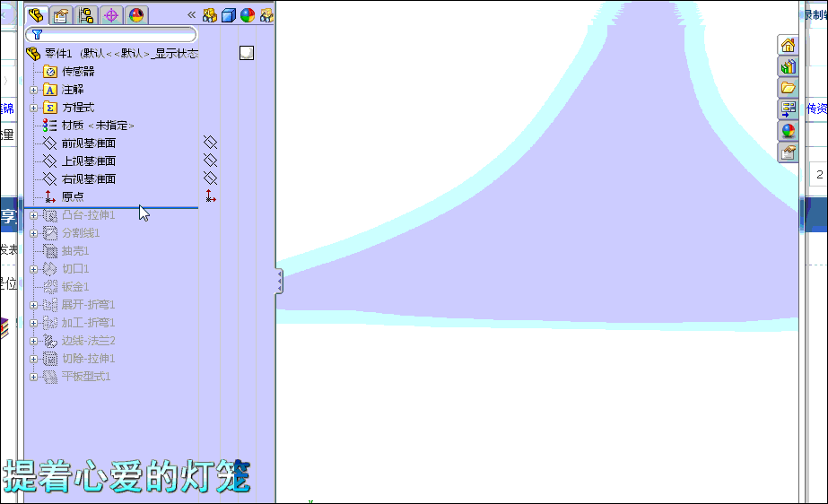Screen dimensions: 828x504
Task: Click the filter funnel icon
Action: coord(37,35)
